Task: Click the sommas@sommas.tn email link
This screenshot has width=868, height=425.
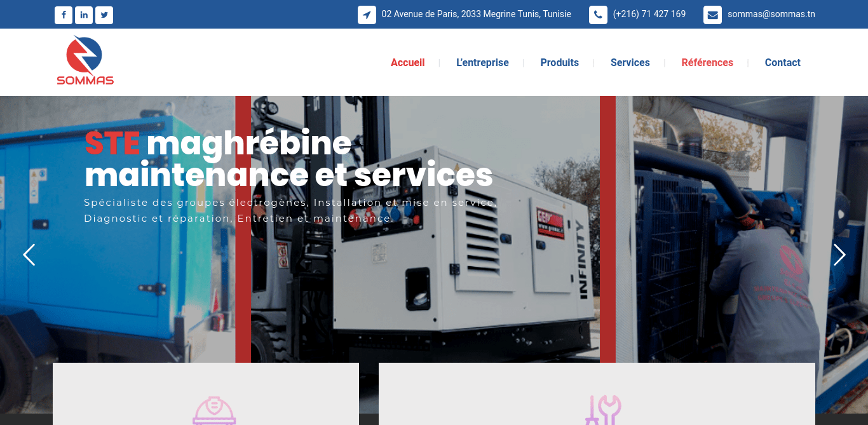Action: 771,14
